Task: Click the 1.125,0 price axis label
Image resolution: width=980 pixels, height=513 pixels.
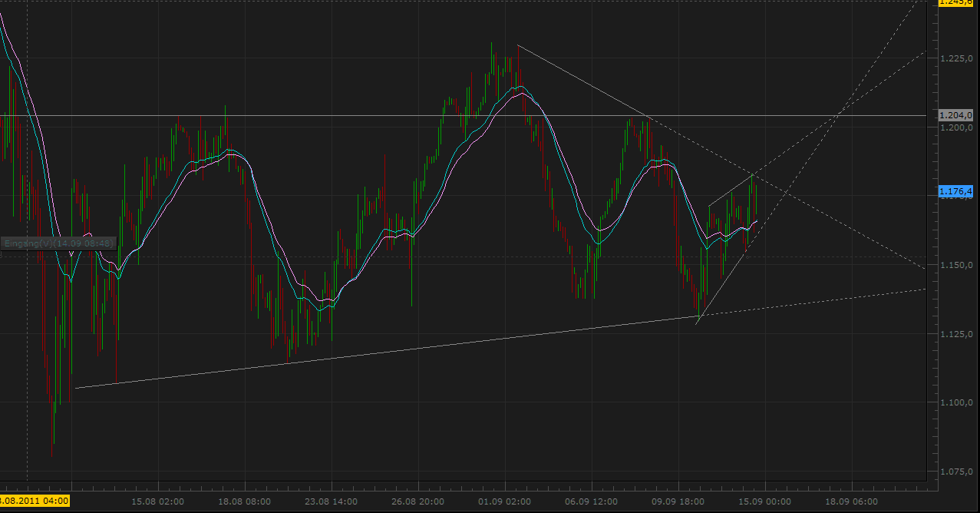Action: (956, 334)
